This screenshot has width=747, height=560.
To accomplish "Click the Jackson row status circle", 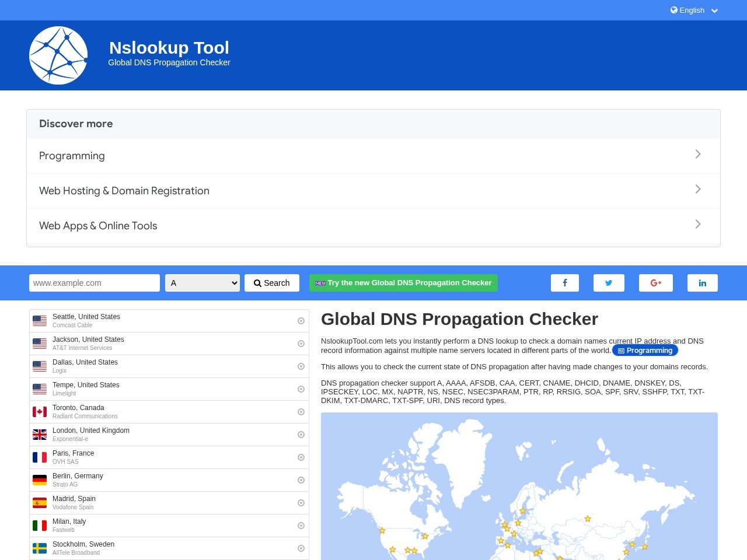I will (301, 344).
